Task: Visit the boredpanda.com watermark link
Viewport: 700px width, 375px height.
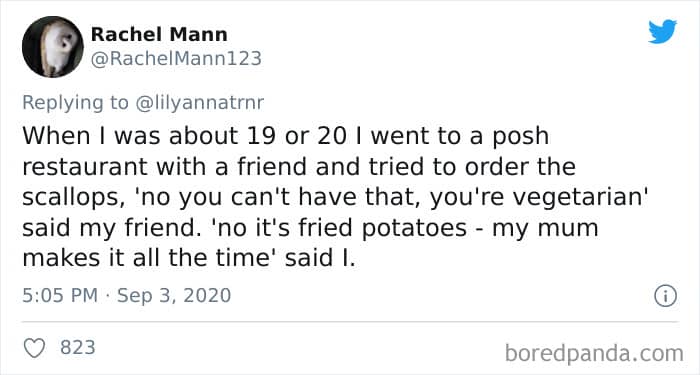Action: pos(594,354)
